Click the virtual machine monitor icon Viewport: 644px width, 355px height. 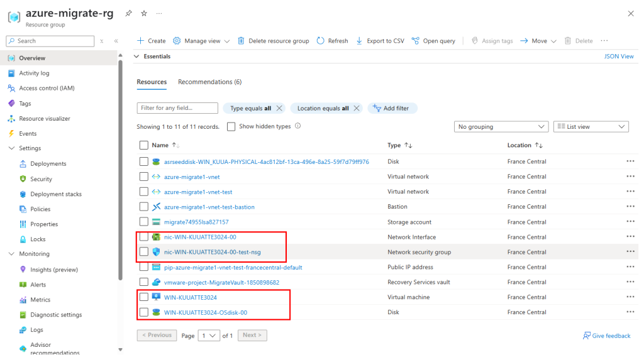156,297
